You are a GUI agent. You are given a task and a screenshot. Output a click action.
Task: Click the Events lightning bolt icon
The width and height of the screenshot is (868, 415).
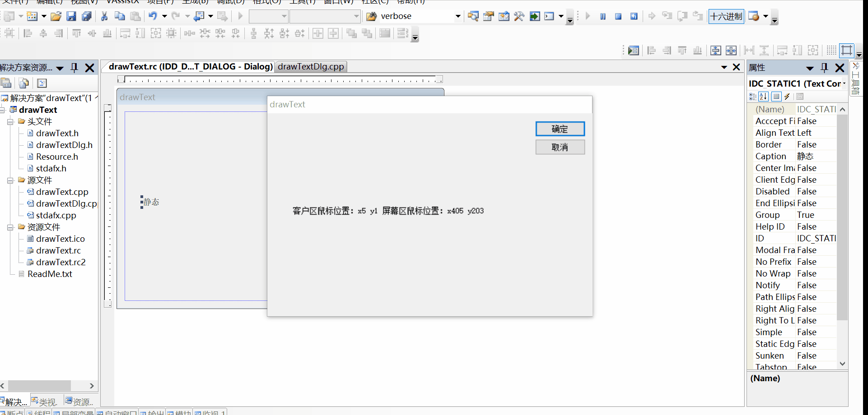pyautogui.click(x=787, y=97)
